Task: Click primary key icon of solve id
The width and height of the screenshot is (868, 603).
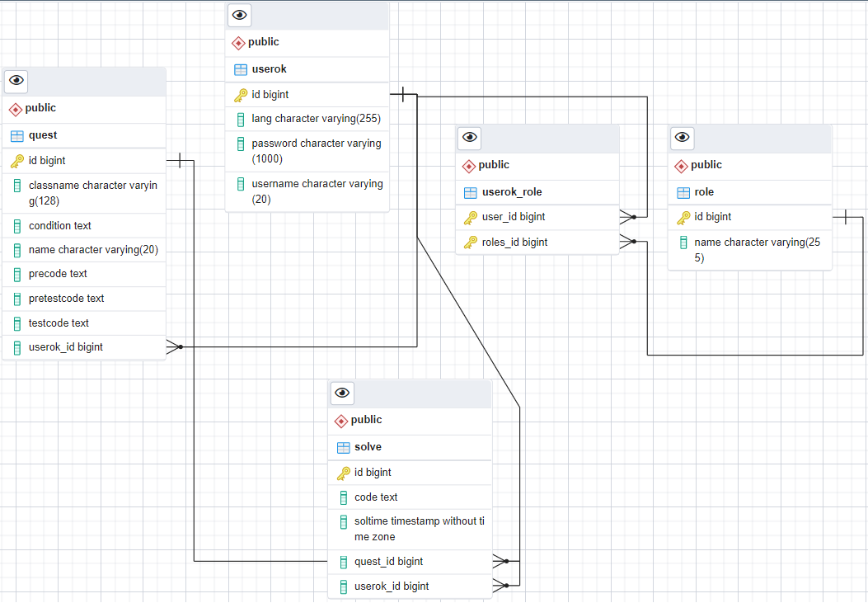Action: point(344,473)
